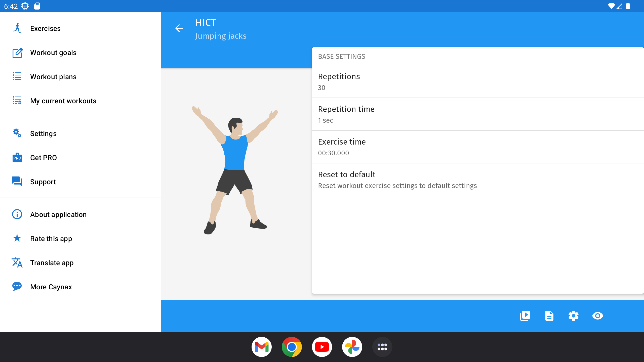The height and width of the screenshot is (362, 644).
Task: Change the Repetition time setting
Action: tap(478, 114)
